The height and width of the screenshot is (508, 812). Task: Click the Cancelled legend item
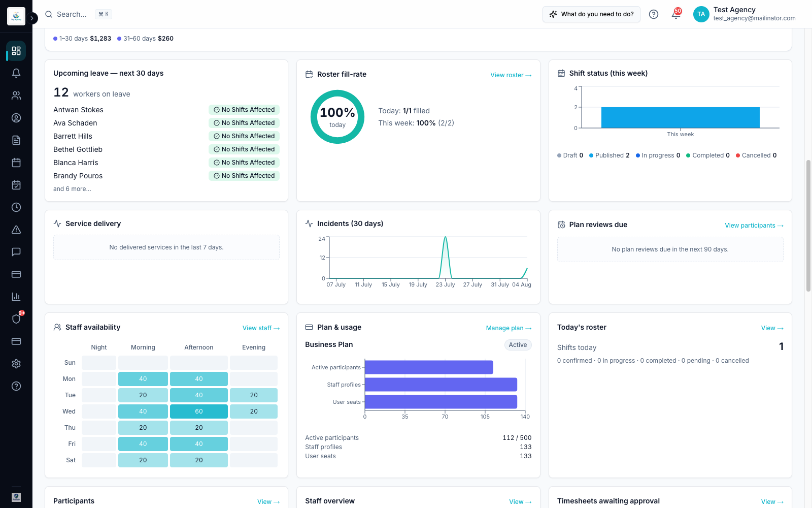(x=756, y=155)
